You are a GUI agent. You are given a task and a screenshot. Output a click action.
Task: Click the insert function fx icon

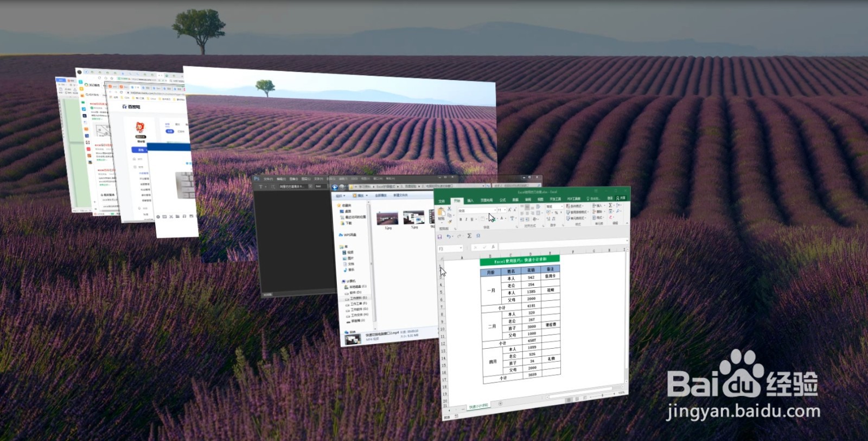(x=493, y=247)
